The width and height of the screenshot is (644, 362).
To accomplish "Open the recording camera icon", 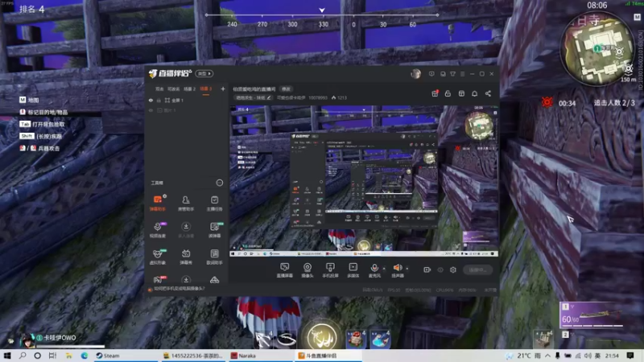I will [x=427, y=269].
